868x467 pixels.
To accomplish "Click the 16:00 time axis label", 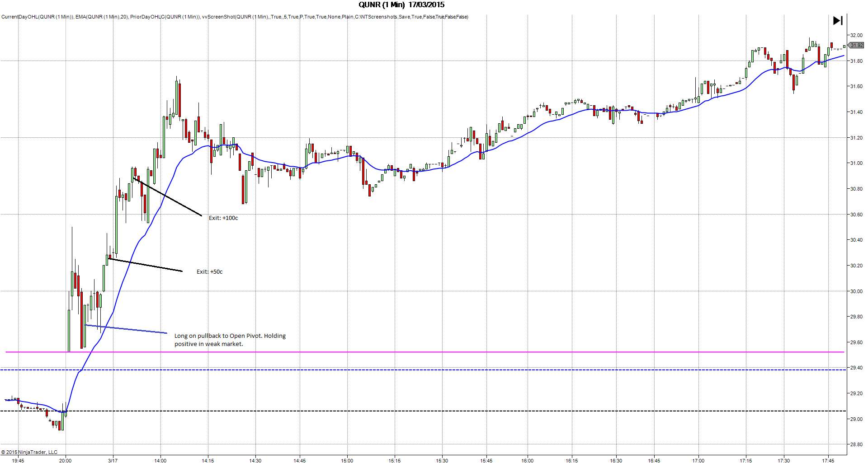I will 527,461.
